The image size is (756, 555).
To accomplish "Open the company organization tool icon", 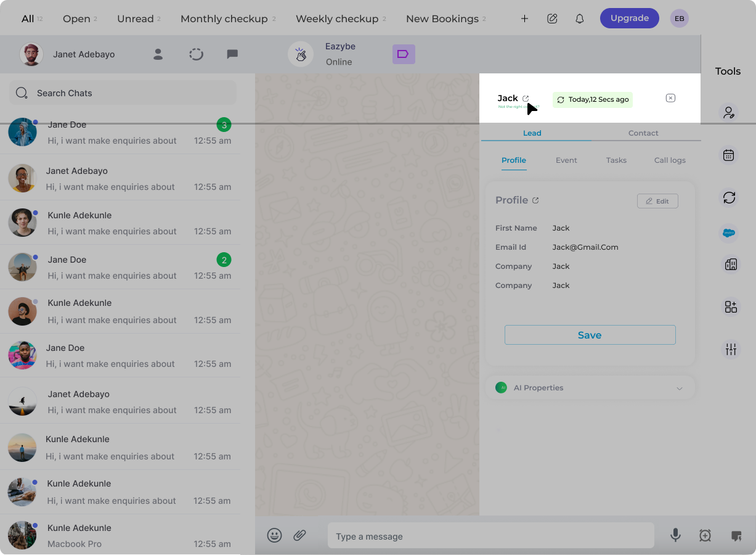I will pyautogui.click(x=730, y=264).
